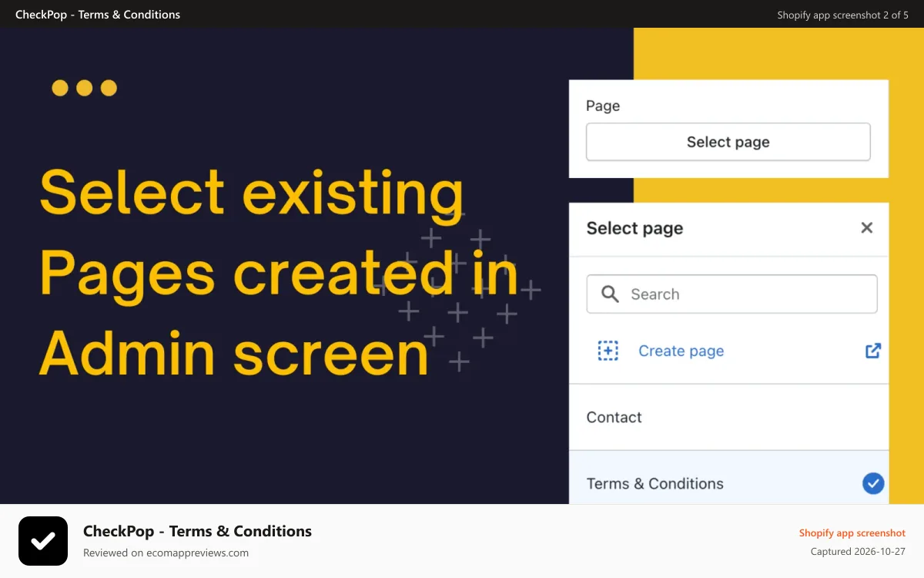Select the Contact page row

coord(728,417)
